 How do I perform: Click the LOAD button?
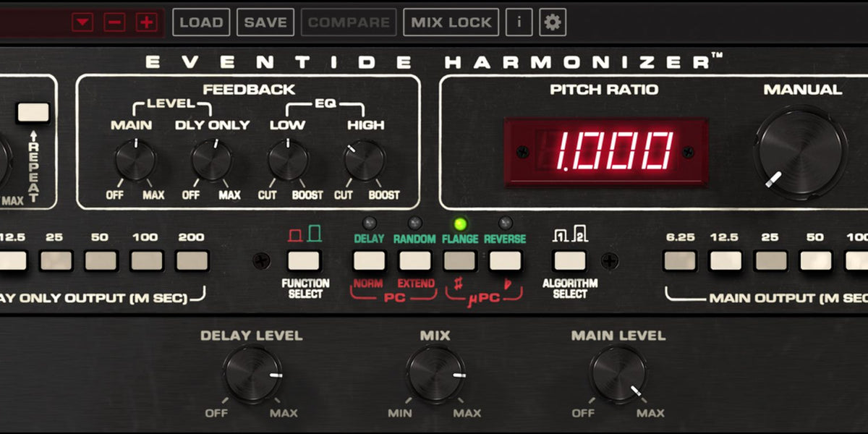202,22
